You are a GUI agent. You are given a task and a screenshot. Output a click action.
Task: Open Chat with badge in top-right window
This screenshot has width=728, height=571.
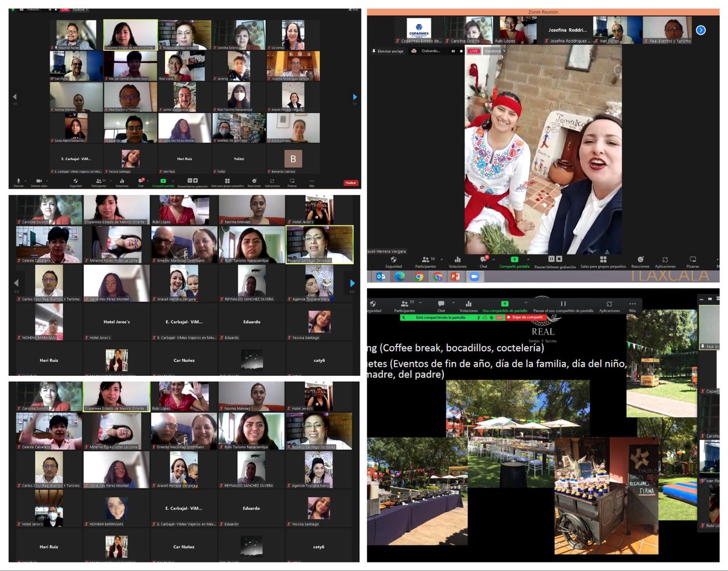(x=484, y=262)
